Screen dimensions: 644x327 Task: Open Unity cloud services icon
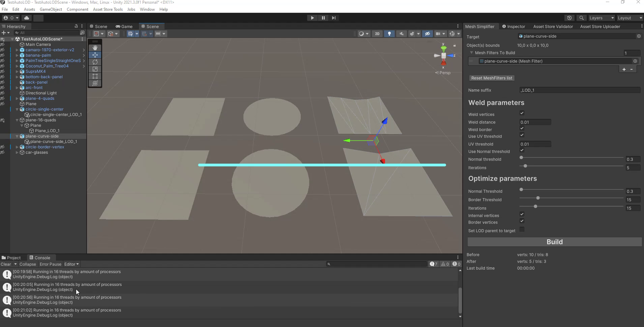pos(27,18)
